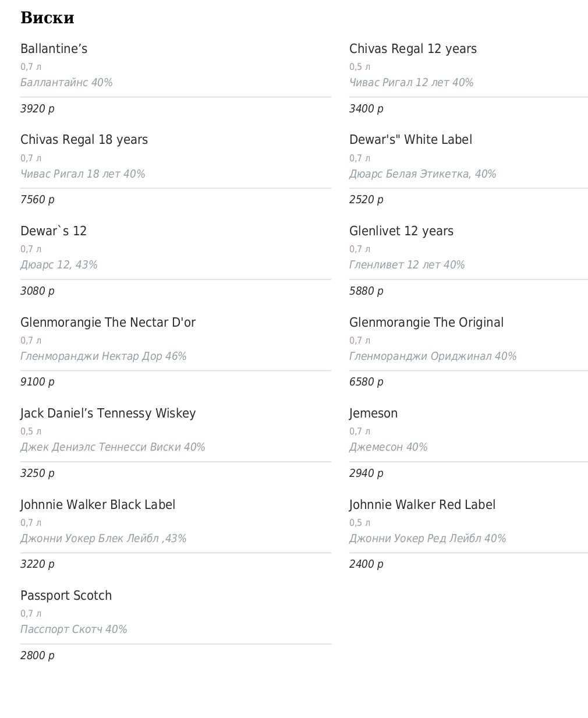Click the Ballantine's whisky title
Screen dimensions: 588x718
[x=54, y=49]
